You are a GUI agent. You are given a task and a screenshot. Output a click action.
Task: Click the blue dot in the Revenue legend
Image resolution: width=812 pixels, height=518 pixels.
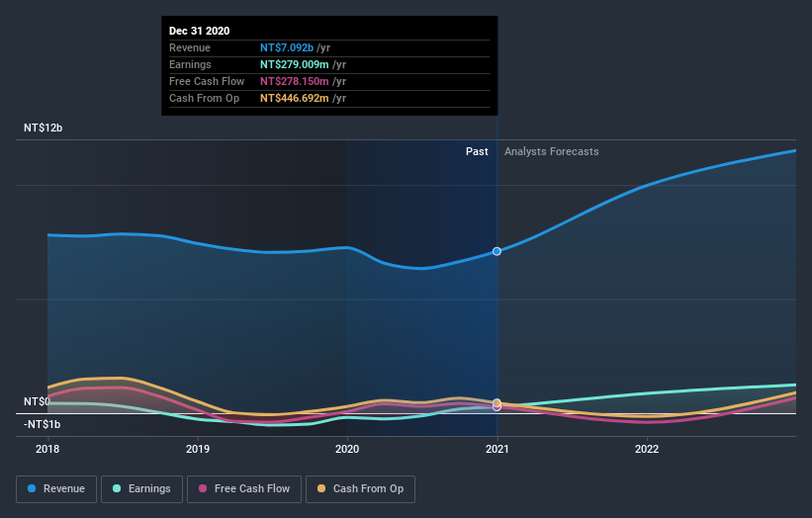[x=32, y=488]
